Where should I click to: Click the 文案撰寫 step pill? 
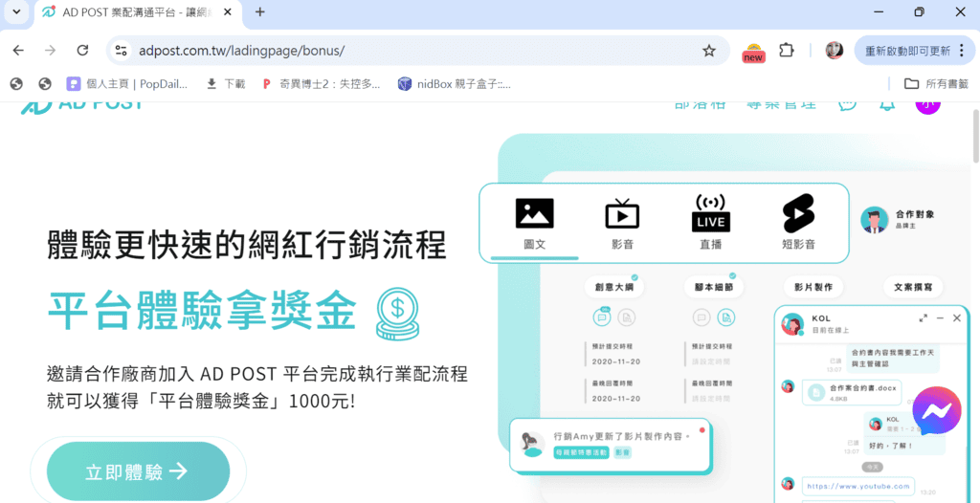coord(913,288)
